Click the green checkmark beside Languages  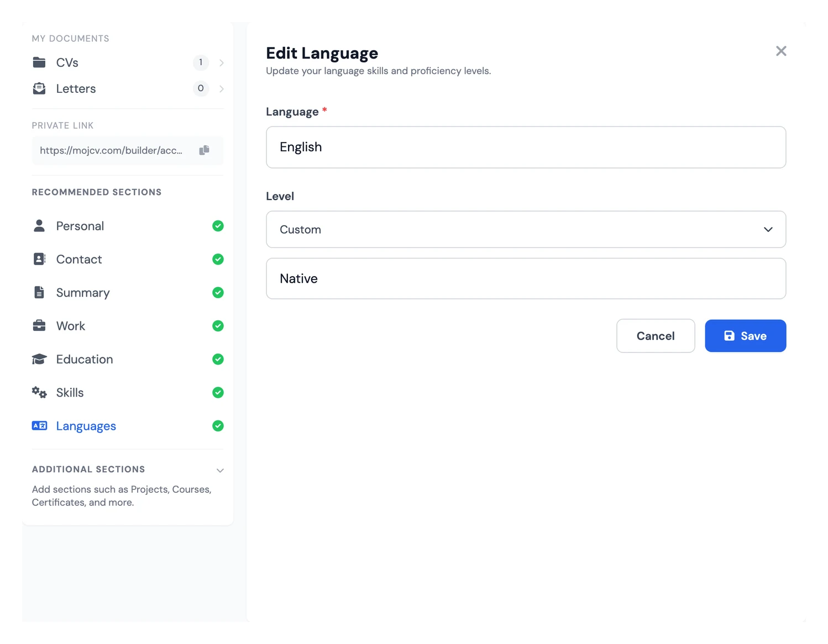[218, 426]
